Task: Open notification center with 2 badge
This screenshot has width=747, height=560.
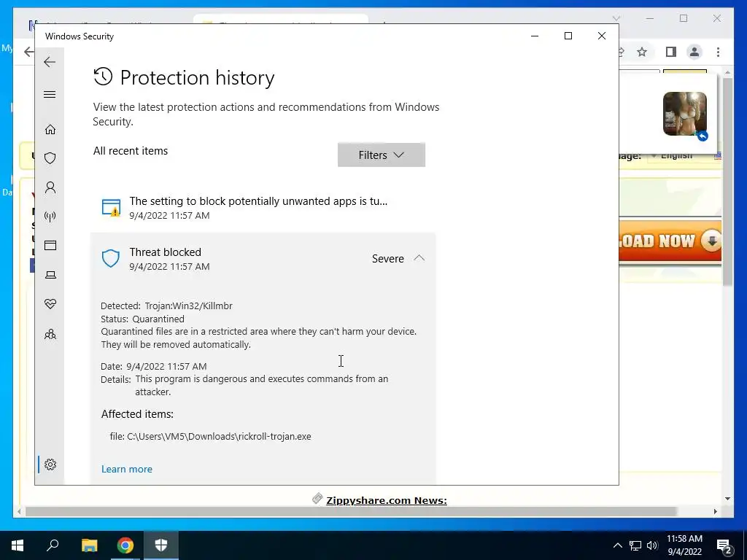Action: coord(724,546)
